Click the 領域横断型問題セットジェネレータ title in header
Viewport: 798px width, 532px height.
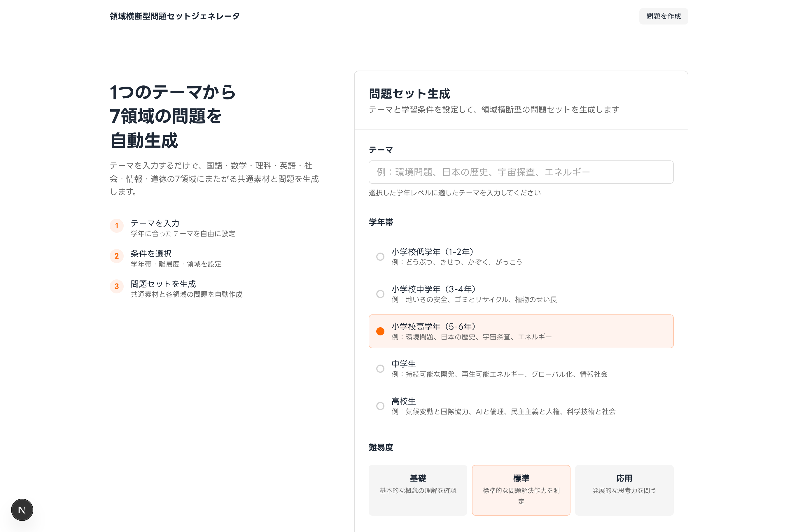click(174, 16)
